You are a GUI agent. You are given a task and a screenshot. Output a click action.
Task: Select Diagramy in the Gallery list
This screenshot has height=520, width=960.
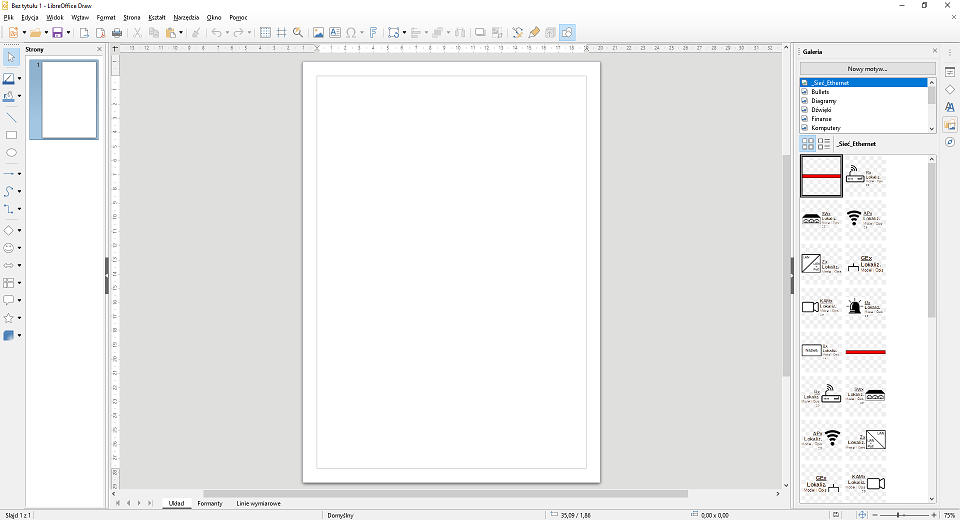(824, 101)
